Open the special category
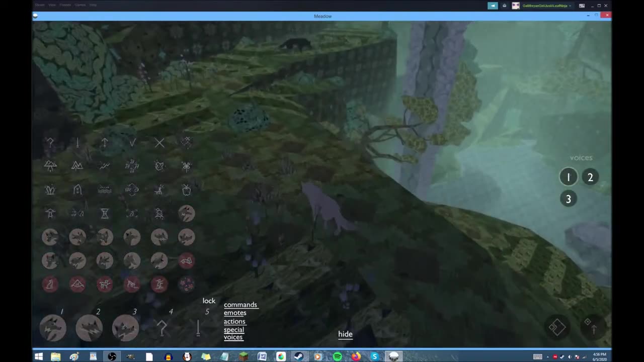Screen dimensions: 644x362 234,330
